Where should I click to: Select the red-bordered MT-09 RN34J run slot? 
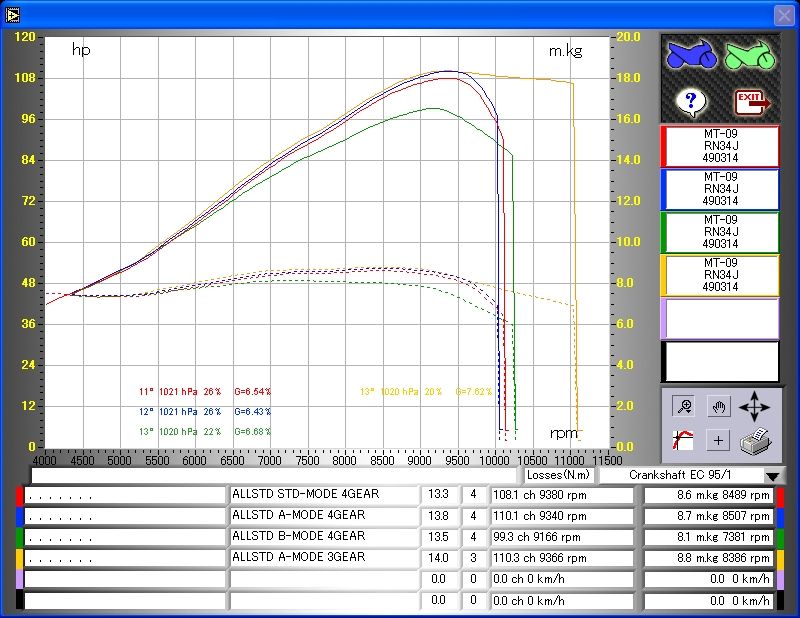click(x=720, y=146)
